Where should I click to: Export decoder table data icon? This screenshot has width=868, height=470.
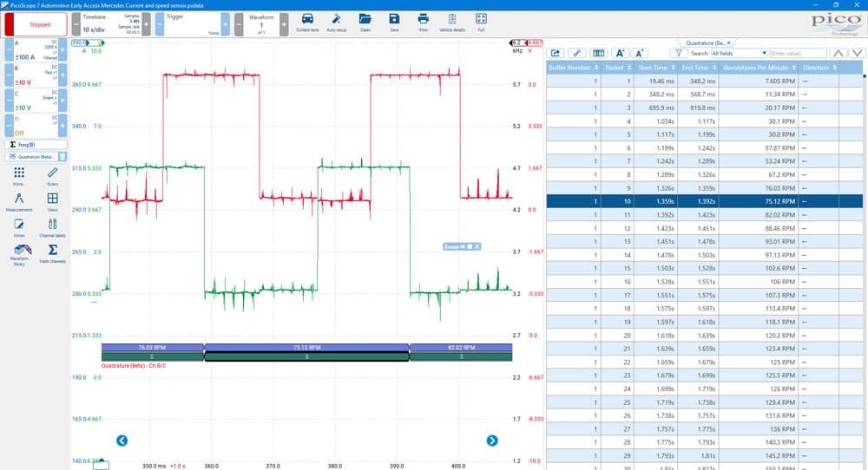tap(556, 53)
